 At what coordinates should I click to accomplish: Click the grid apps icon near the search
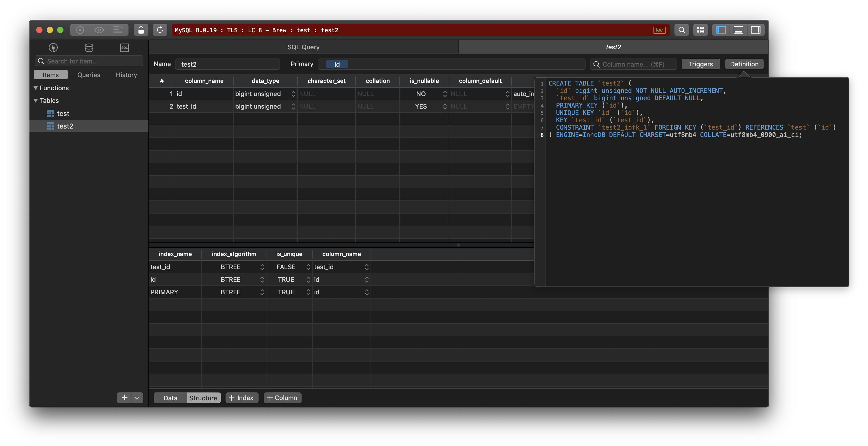(x=700, y=30)
